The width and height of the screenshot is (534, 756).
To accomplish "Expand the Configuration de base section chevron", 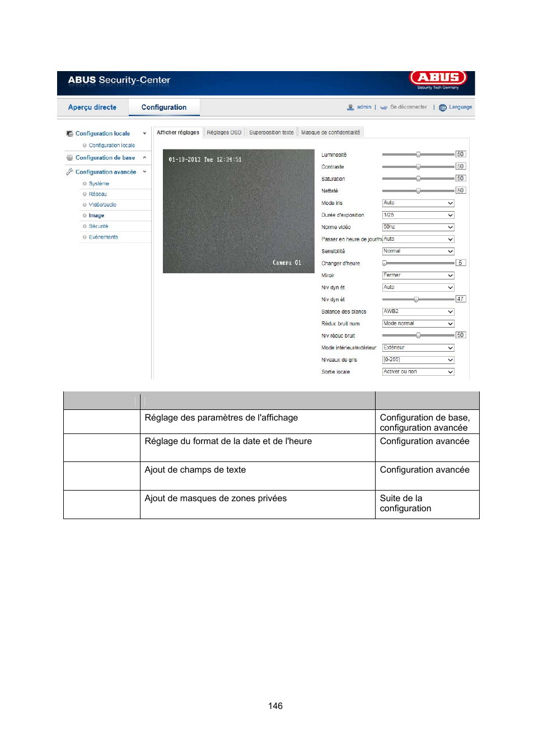I will point(144,158).
